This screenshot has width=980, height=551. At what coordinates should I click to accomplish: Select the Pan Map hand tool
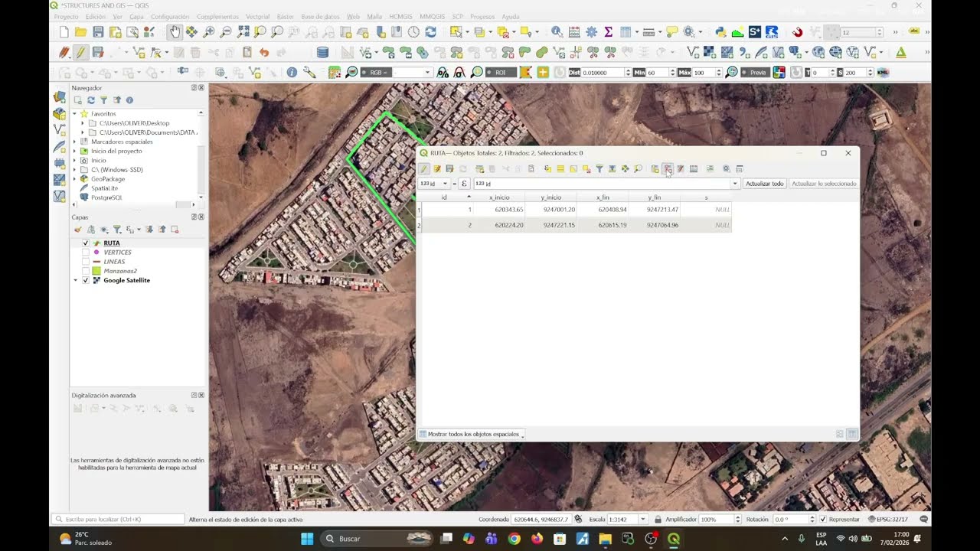pos(175,31)
